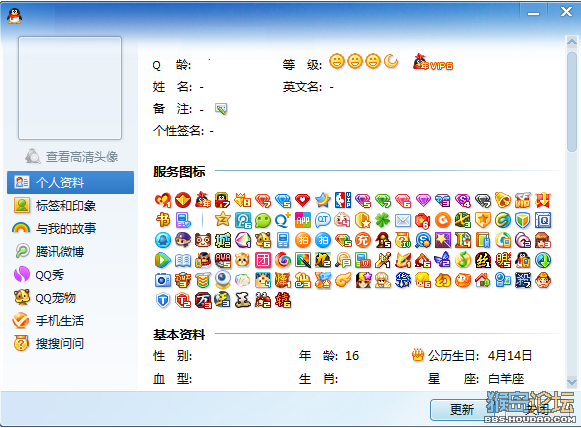
Task: Click the envelope mail icon
Action: tap(403, 220)
